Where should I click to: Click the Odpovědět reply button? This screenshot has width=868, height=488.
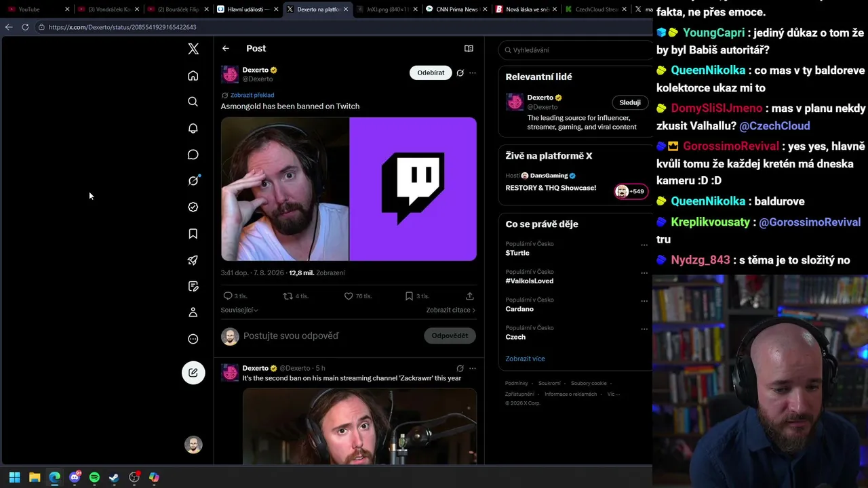click(450, 336)
